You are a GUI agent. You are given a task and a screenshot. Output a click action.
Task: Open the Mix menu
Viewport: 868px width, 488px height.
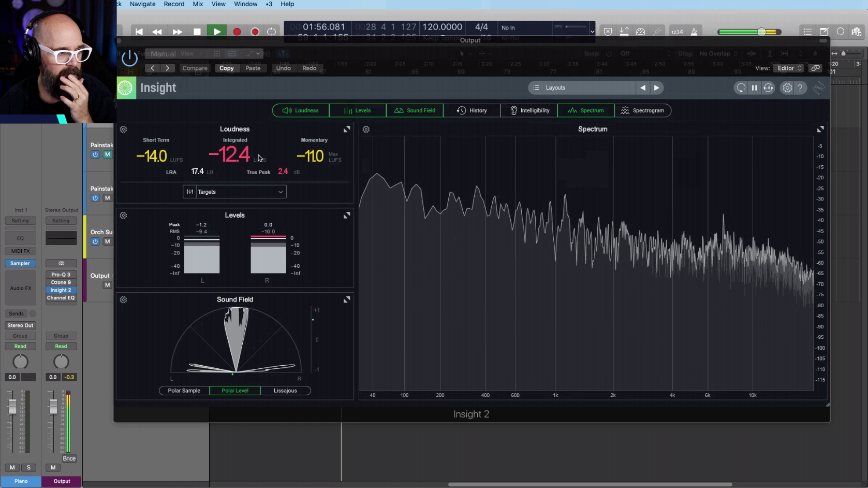(x=198, y=4)
